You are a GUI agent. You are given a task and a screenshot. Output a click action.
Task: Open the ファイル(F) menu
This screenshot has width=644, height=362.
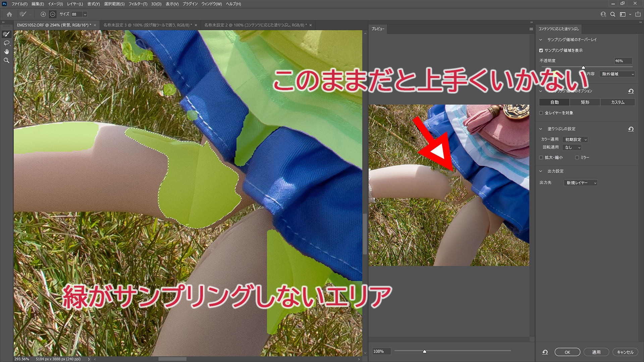(19, 4)
